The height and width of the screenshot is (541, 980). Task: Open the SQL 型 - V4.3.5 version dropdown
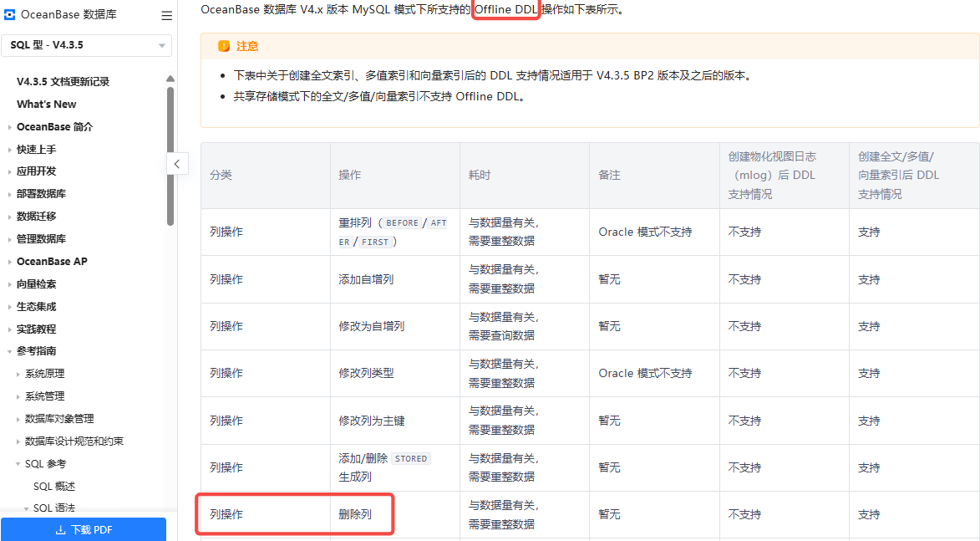click(87, 45)
